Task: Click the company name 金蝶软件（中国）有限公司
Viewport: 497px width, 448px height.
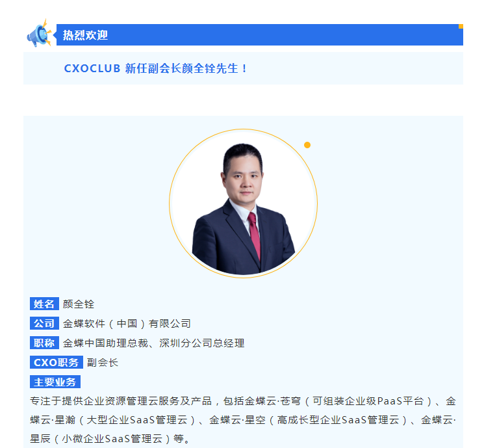Action: (x=127, y=324)
